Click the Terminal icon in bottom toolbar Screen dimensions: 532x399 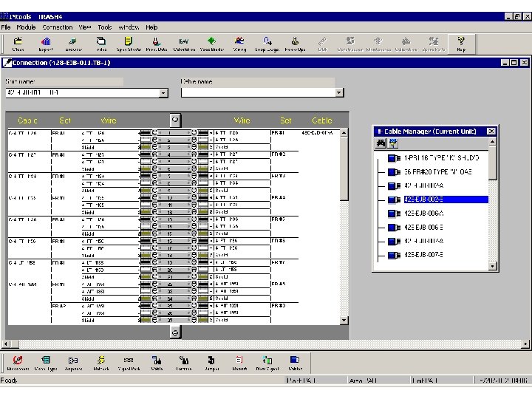(x=184, y=363)
